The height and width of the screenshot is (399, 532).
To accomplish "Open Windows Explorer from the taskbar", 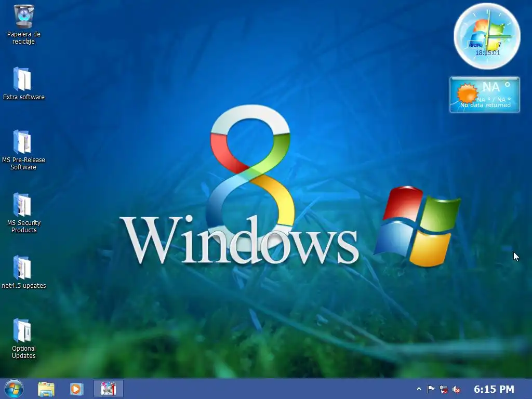I will pos(46,389).
